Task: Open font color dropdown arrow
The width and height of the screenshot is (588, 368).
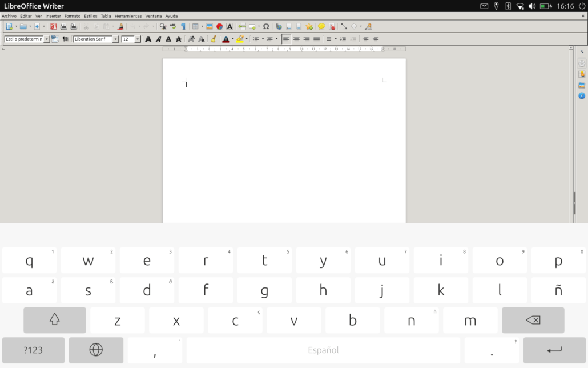Action: (x=232, y=39)
